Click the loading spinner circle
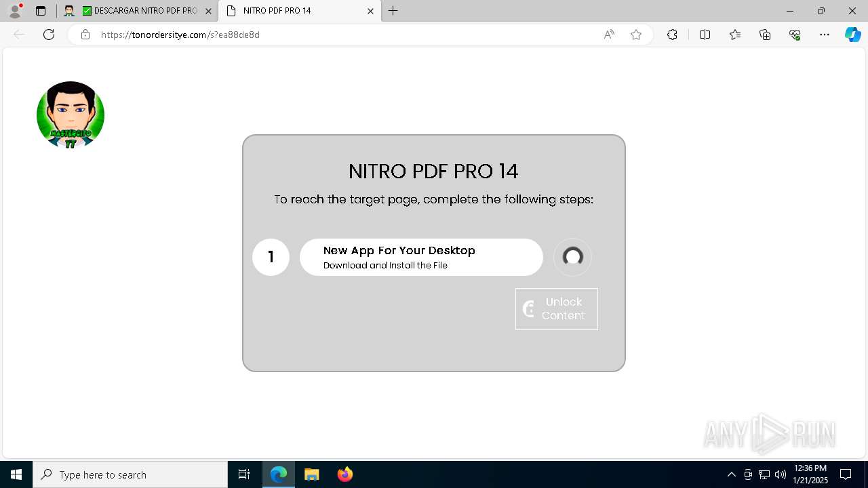Viewport: 868px width, 488px height. coord(573,257)
